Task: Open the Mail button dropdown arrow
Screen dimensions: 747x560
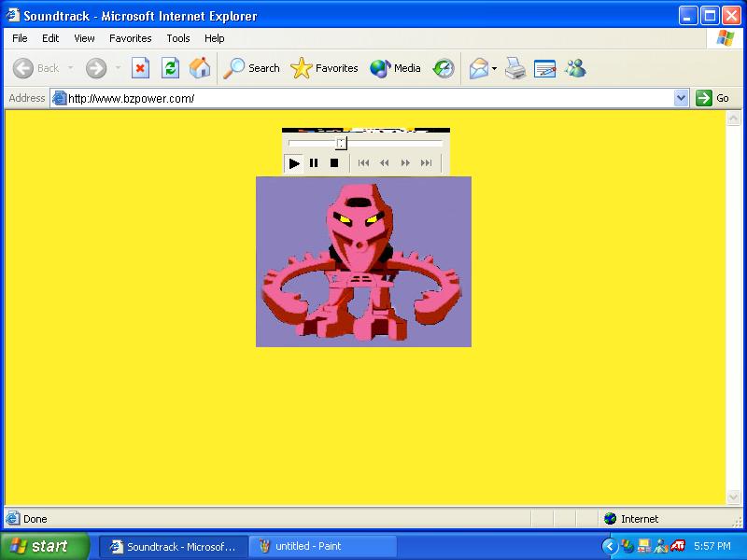Action: click(x=494, y=68)
